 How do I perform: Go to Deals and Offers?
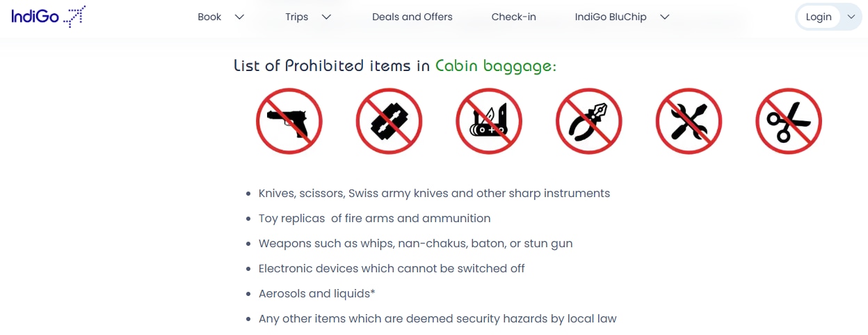click(412, 17)
